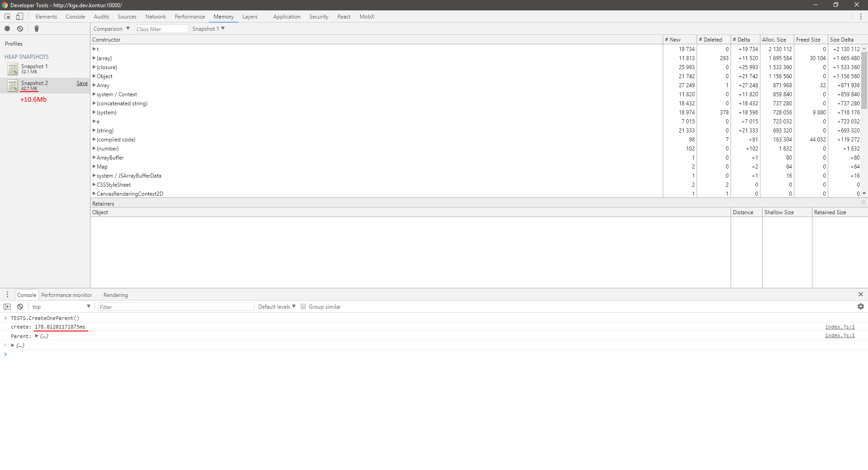This screenshot has width=868, height=470.
Task: Open the MobX tab
Action: pyautogui.click(x=367, y=17)
